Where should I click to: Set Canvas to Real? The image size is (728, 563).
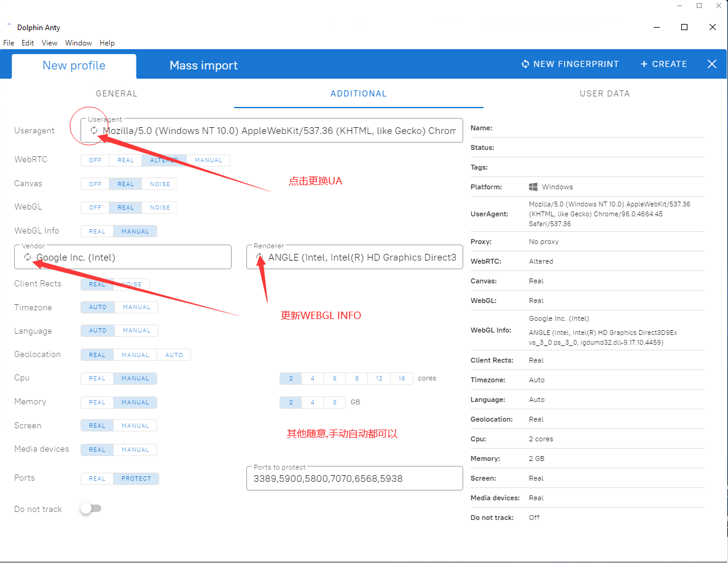point(125,184)
